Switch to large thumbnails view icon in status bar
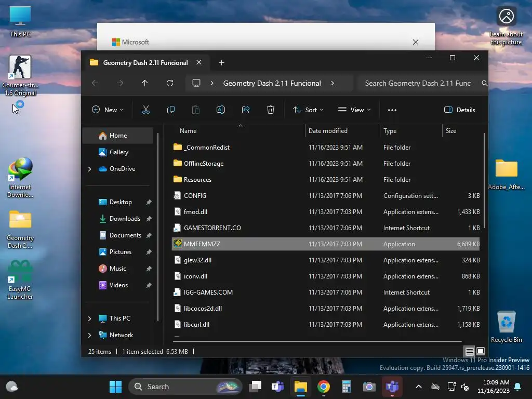Screen dimensions: 532x399 [x=481, y=352]
